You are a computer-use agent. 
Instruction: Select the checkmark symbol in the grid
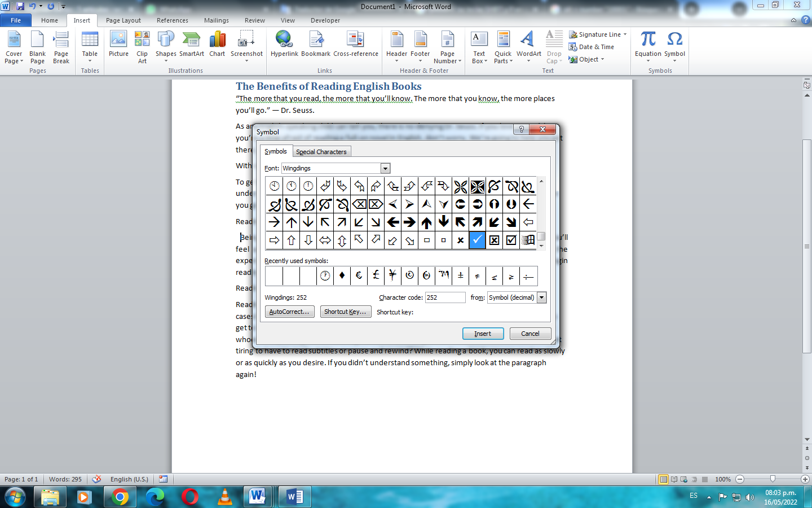(477, 240)
